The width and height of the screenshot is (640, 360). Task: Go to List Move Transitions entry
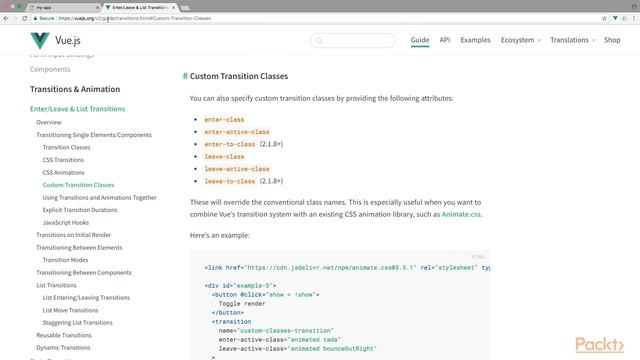point(70,310)
